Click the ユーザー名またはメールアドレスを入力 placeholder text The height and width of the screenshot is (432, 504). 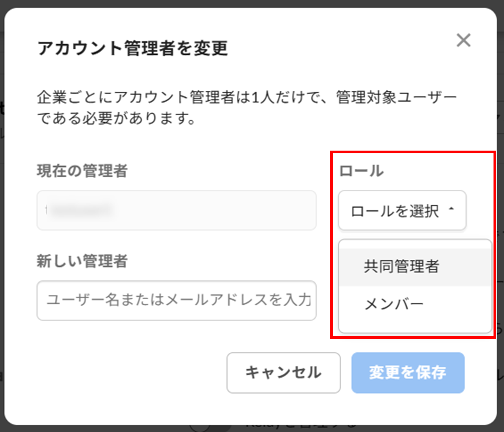coord(179,300)
